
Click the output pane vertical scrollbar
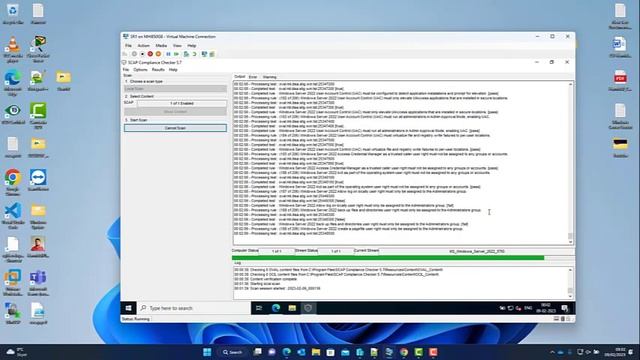[x=570, y=163]
